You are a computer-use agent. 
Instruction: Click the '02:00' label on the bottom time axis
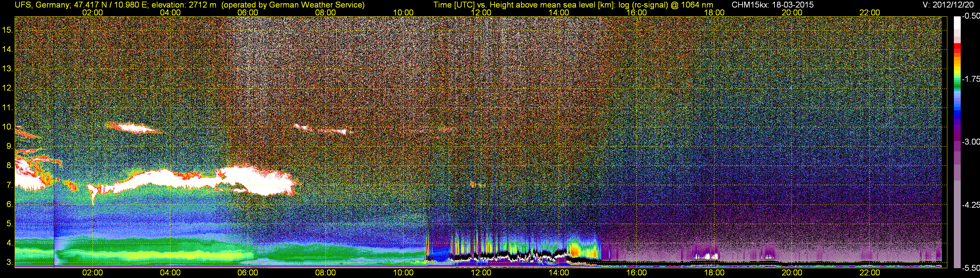pos(92,273)
